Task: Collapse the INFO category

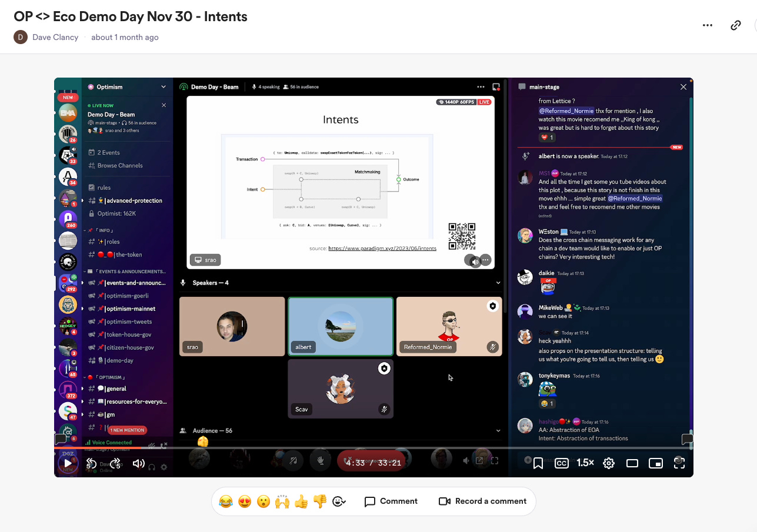Action: click(x=100, y=230)
